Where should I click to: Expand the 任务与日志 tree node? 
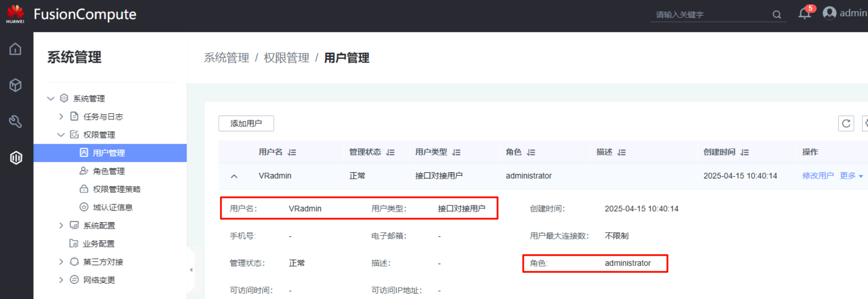pyautogui.click(x=61, y=116)
